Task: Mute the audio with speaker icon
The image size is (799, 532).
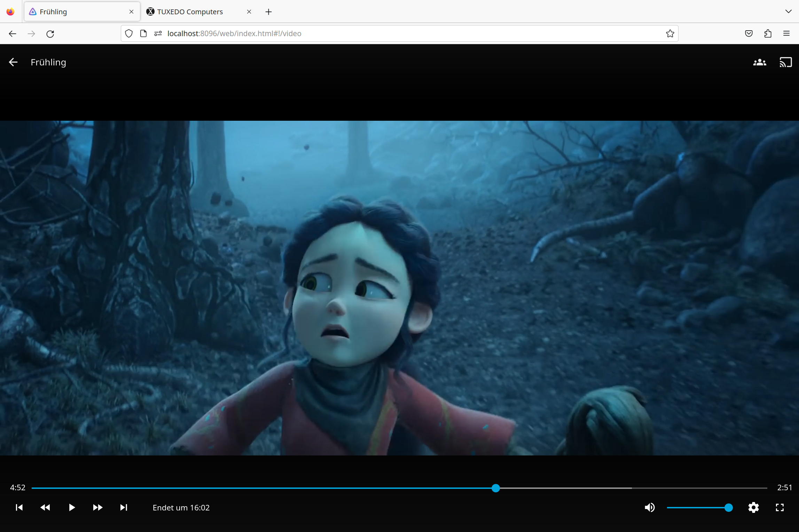Action: (x=649, y=508)
